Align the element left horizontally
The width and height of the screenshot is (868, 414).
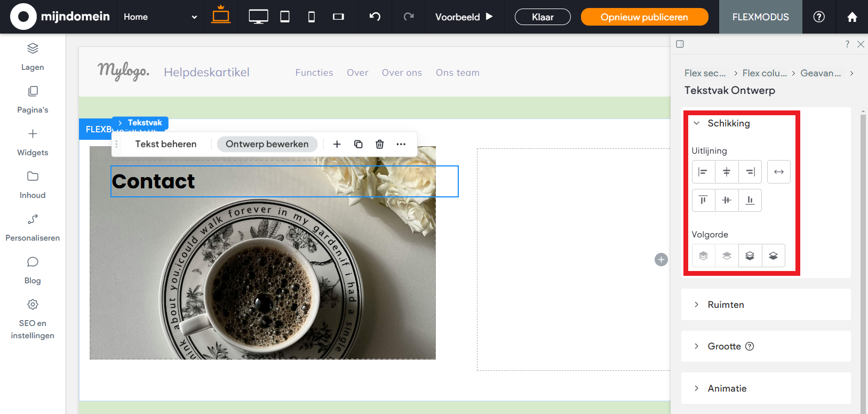(703, 172)
